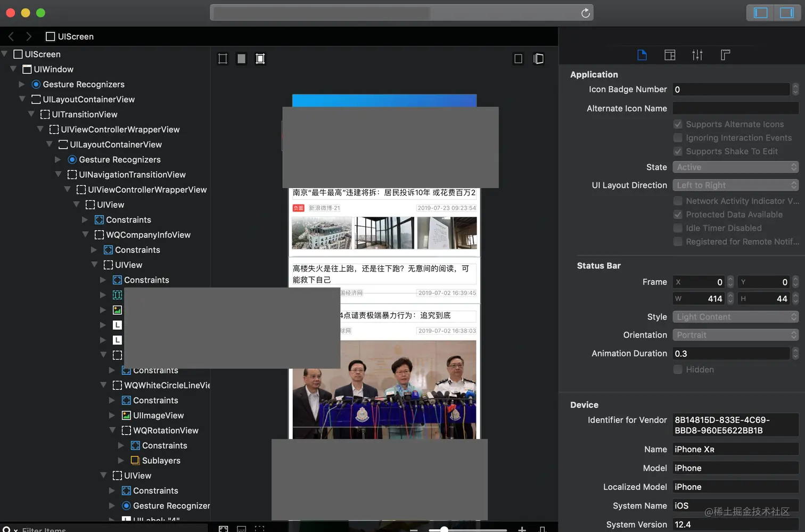Viewport: 805px width, 532px height.
Task: Collapse the WQCompanyInfoView disclosure triangle
Action: (x=86, y=234)
